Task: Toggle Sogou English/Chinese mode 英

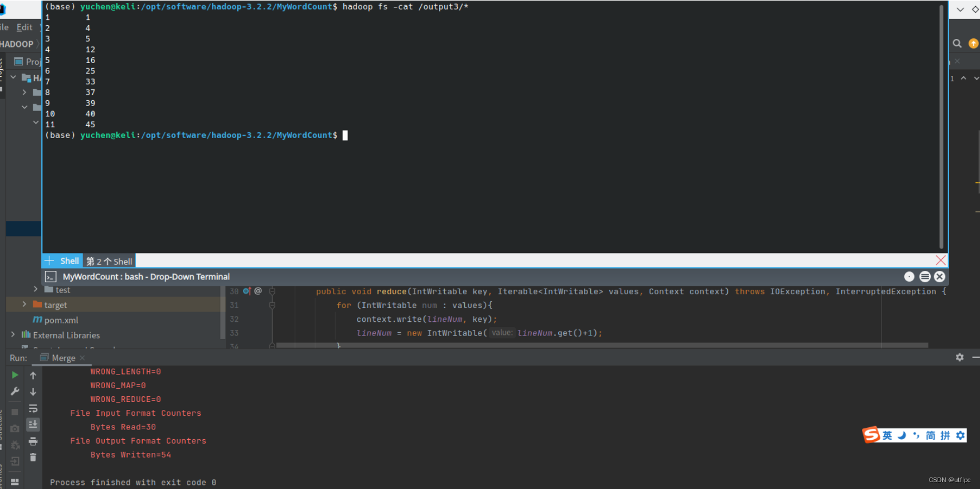Action: pos(887,436)
